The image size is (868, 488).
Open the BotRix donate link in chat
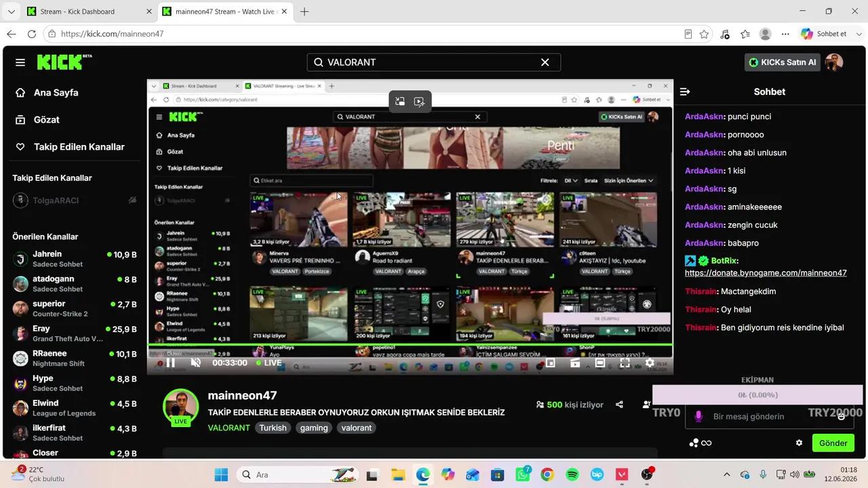pos(766,273)
